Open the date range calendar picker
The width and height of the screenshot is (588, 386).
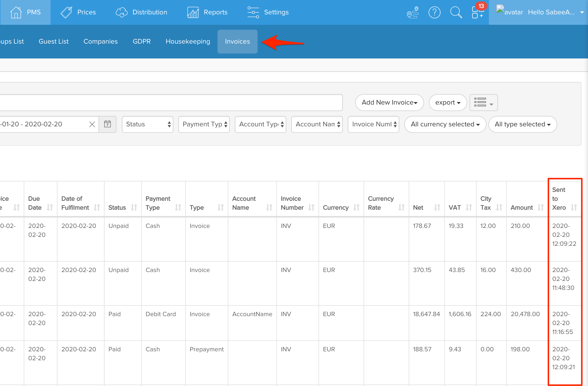coord(107,124)
